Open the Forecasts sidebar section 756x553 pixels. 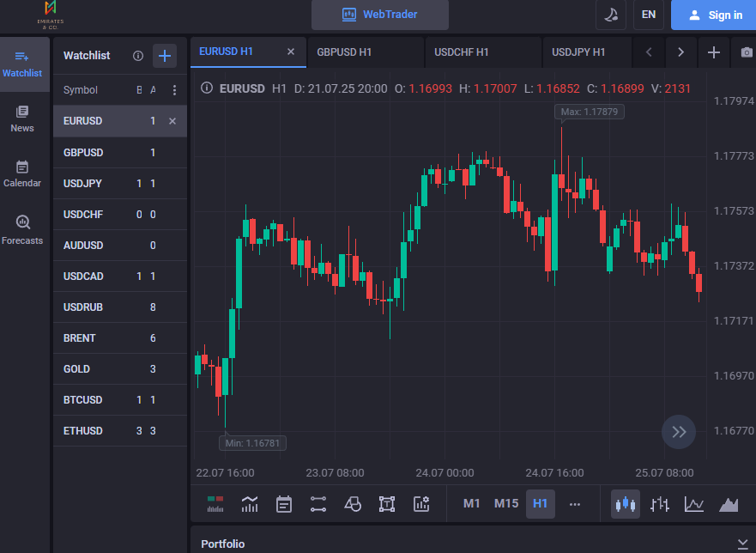click(22, 229)
